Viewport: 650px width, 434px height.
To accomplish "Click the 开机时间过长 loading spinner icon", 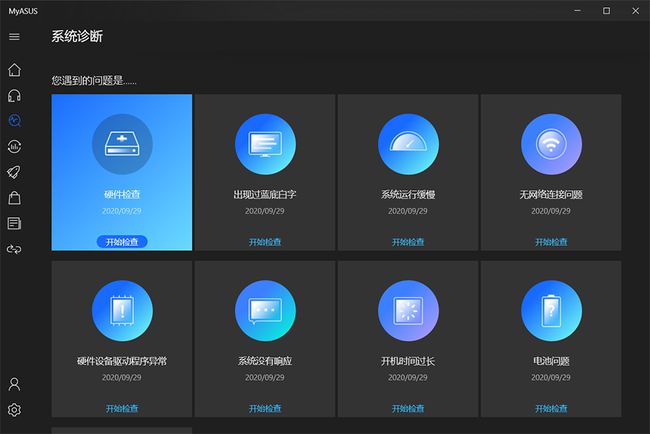I will point(408,311).
